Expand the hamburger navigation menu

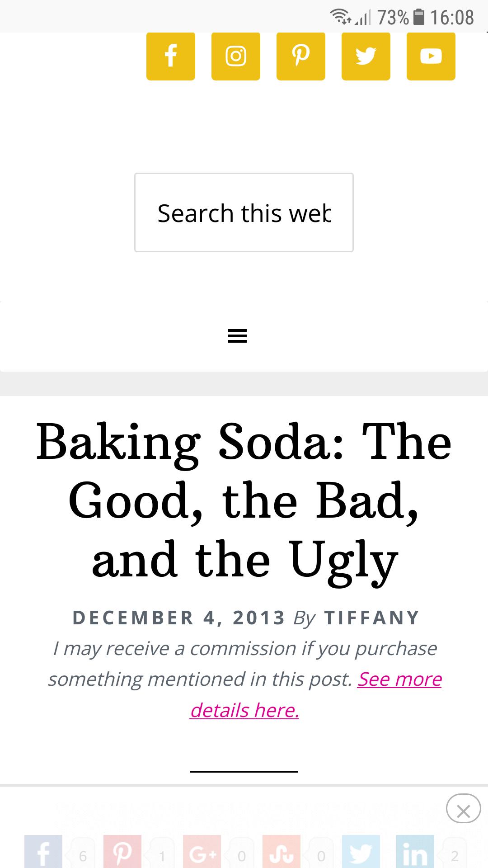click(237, 336)
